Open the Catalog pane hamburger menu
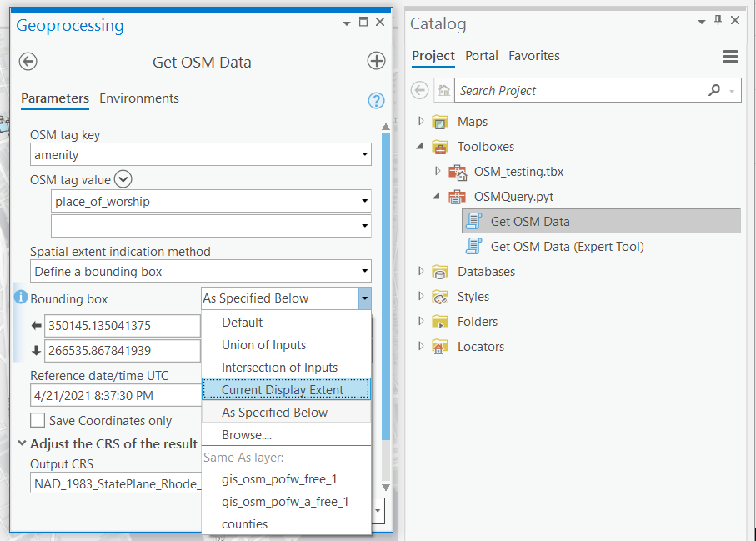The width and height of the screenshot is (756, 541). 731,57
